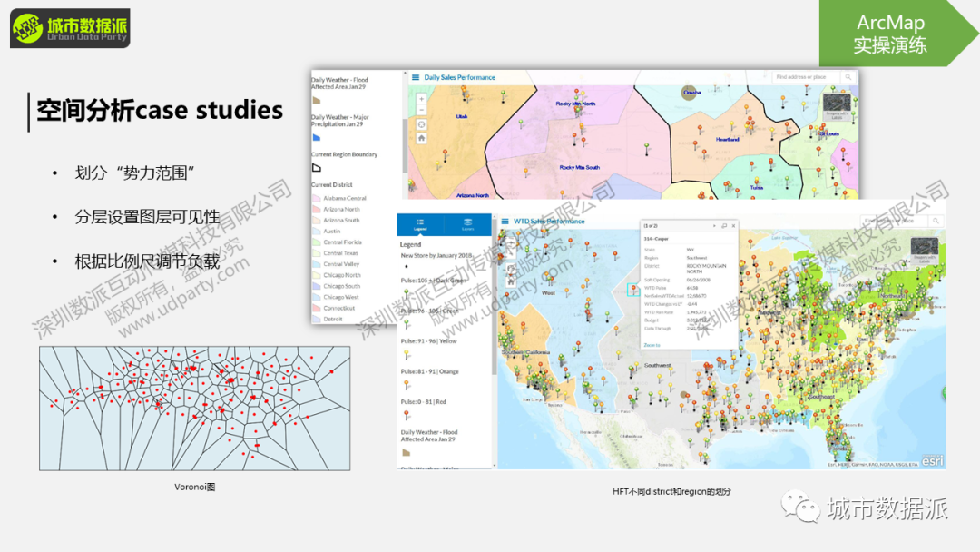This screenshot has height=552, width=980.
Task: Open the Layers tab in WTD panel
Action: pyautogui.click(x=467, y=224)
